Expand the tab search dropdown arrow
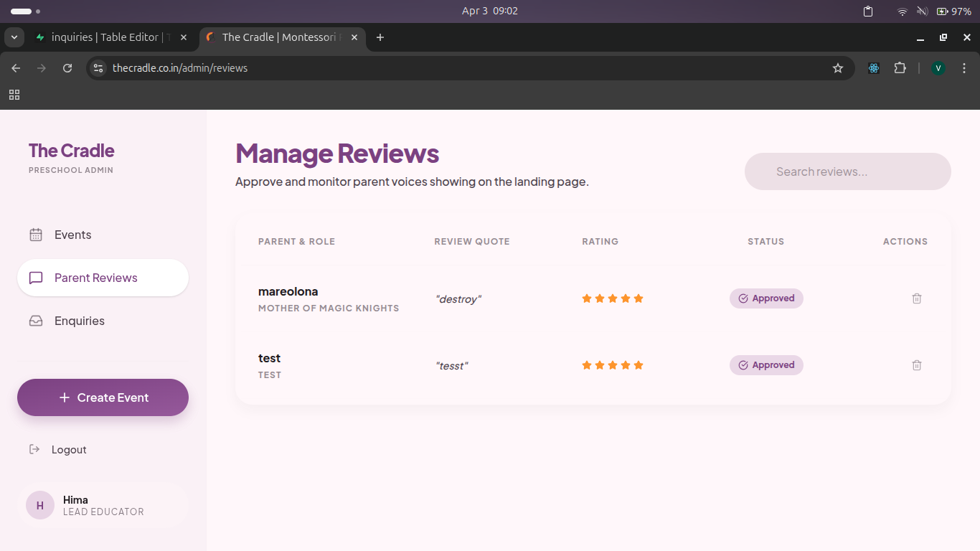 click(14, 37)
